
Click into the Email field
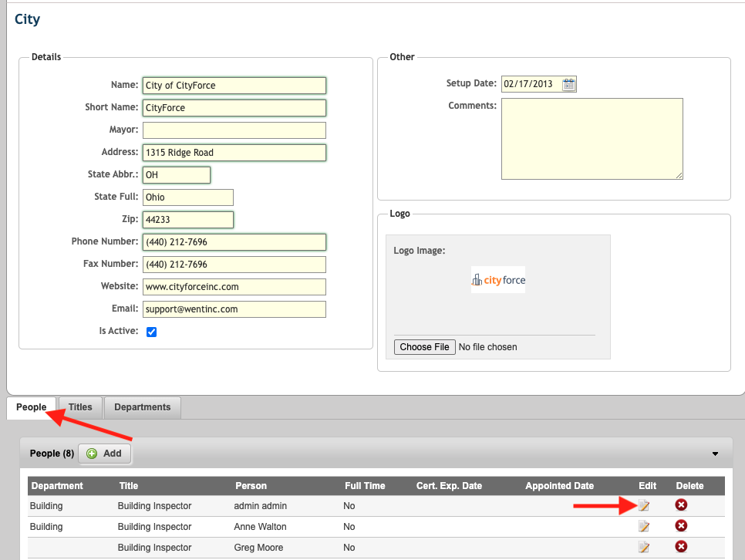tap(234, 309)
